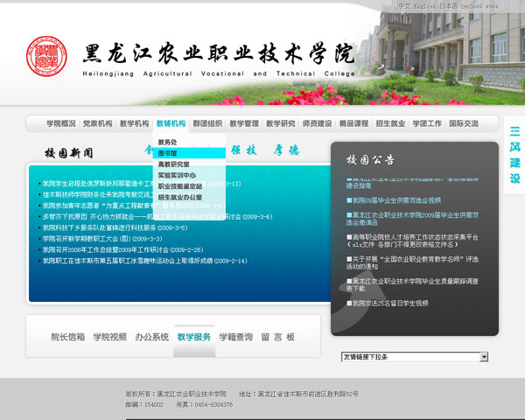Open the 教学管理 menu
The image size is (525, 420).
click(244, 123)
